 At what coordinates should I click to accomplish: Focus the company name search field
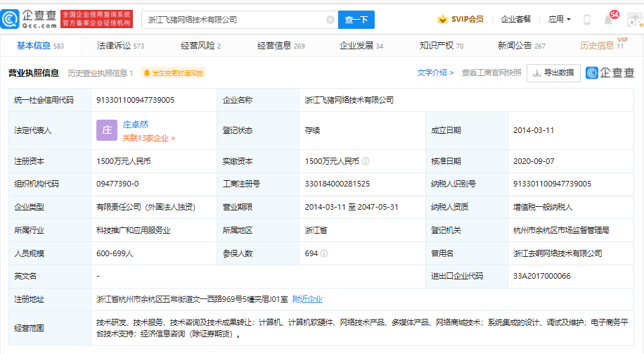tap(236, 20)
